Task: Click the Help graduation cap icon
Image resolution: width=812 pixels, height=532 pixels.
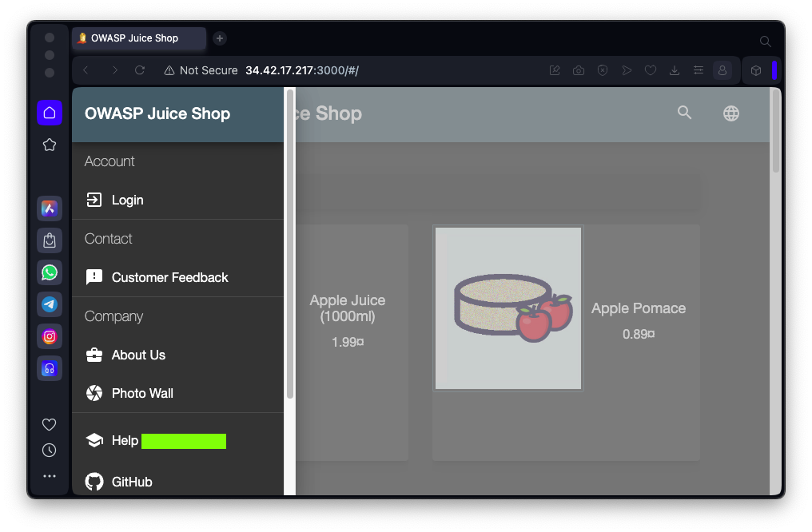Action: point(94,440)
